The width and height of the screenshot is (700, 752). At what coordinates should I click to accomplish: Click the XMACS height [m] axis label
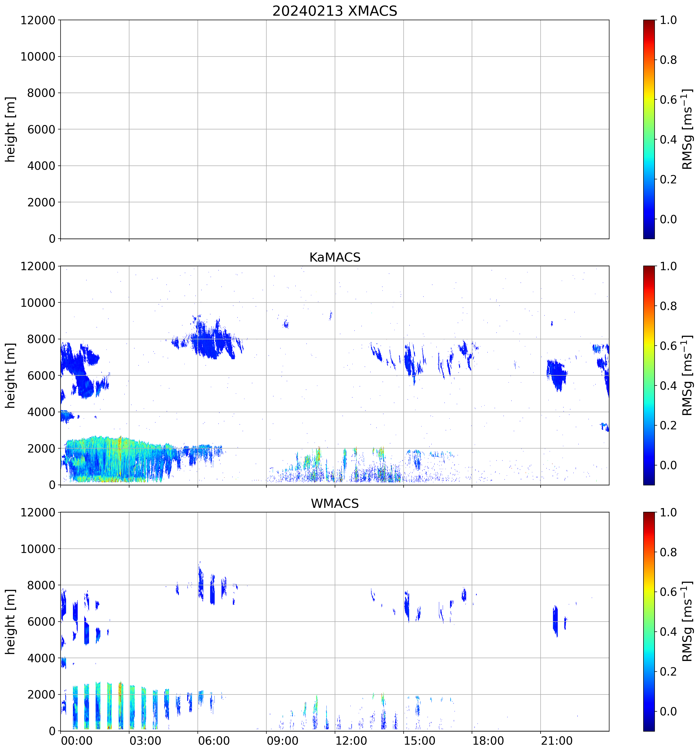tap(11, 129)
